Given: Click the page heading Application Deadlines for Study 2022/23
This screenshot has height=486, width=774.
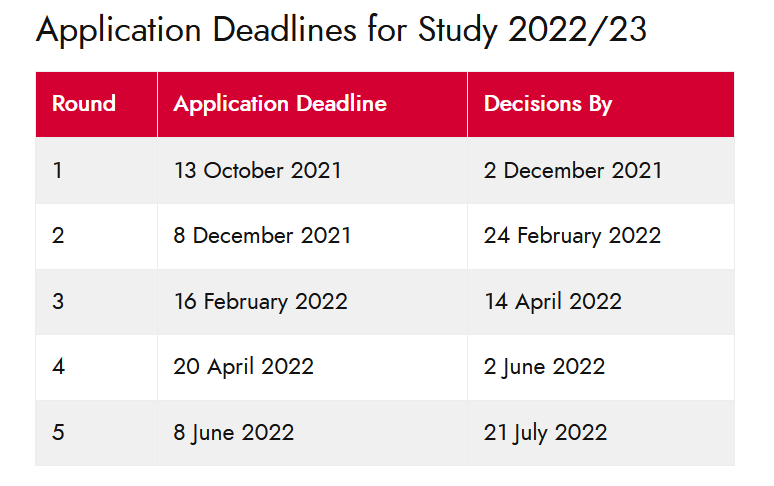Looking at the screenshot, I should (x=341, y=31).
